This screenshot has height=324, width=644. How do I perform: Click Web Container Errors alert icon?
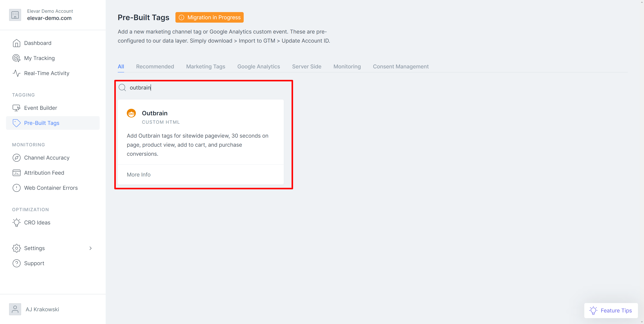click(x=16, y=188)
